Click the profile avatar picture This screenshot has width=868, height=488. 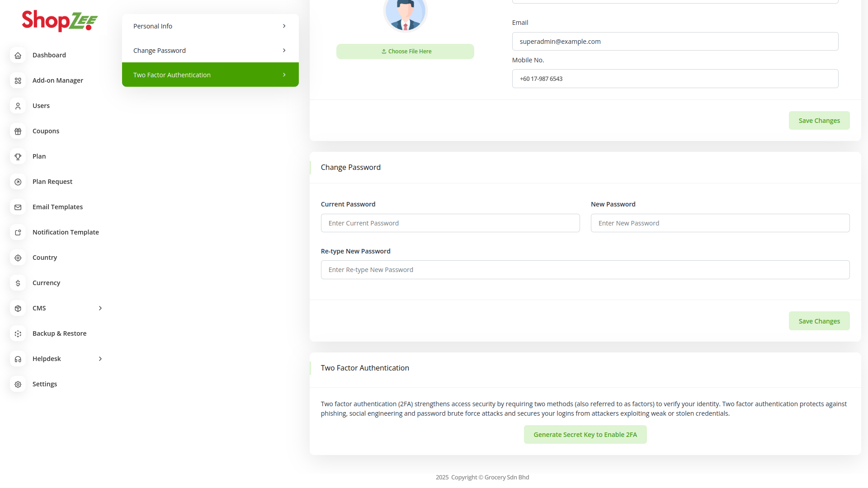[405, 13]
